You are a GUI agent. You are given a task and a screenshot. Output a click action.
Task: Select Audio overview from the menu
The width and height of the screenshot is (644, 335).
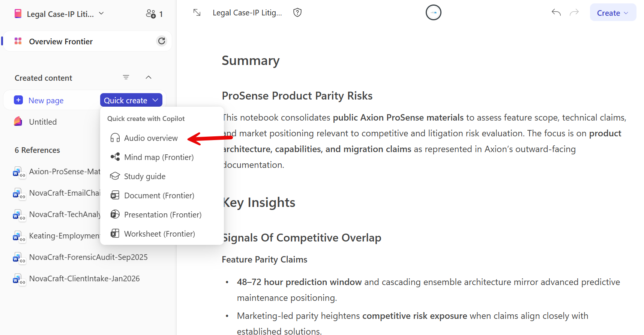[x=151, y=138]
